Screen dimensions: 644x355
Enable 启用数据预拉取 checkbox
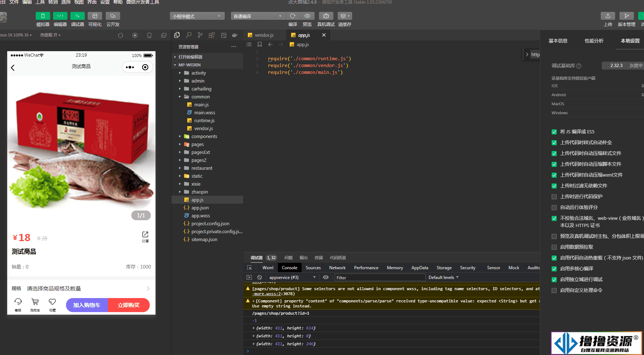pos(554,247)
